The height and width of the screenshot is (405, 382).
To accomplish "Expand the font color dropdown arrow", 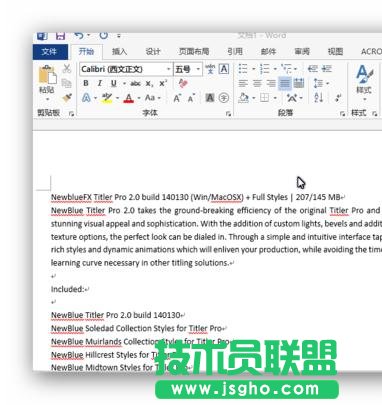I will pos(139,98).
